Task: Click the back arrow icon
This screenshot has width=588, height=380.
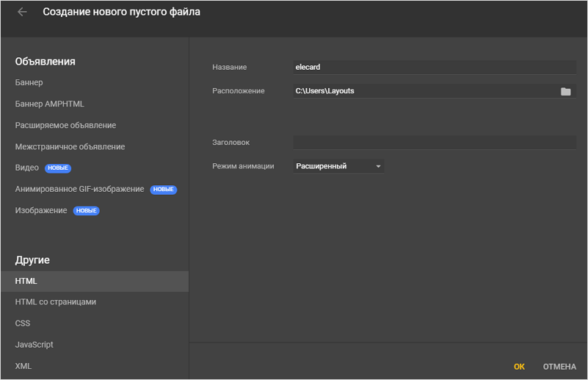Action: click(22, 12)
